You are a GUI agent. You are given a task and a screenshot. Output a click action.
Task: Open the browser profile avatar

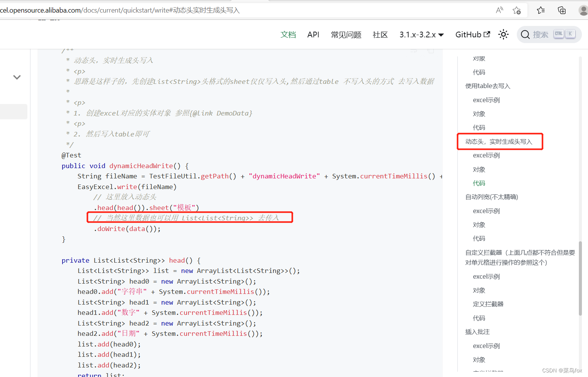pyautogui.click(x=583, y=10)
